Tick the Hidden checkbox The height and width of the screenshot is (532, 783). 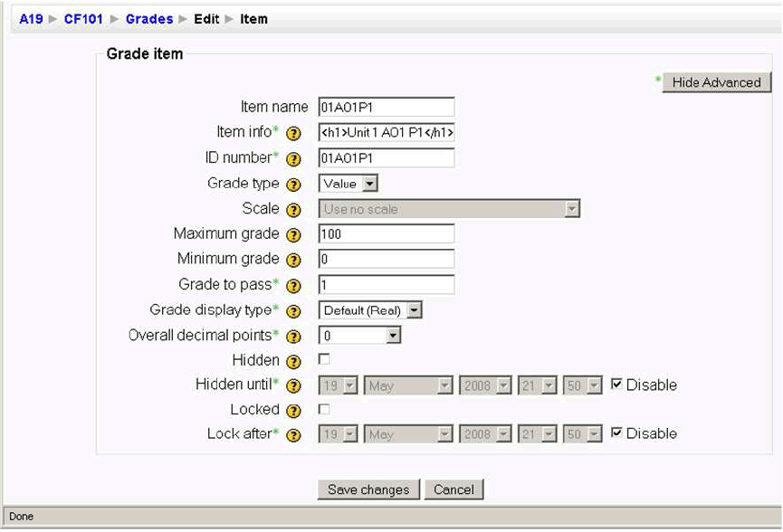point(324,360)
